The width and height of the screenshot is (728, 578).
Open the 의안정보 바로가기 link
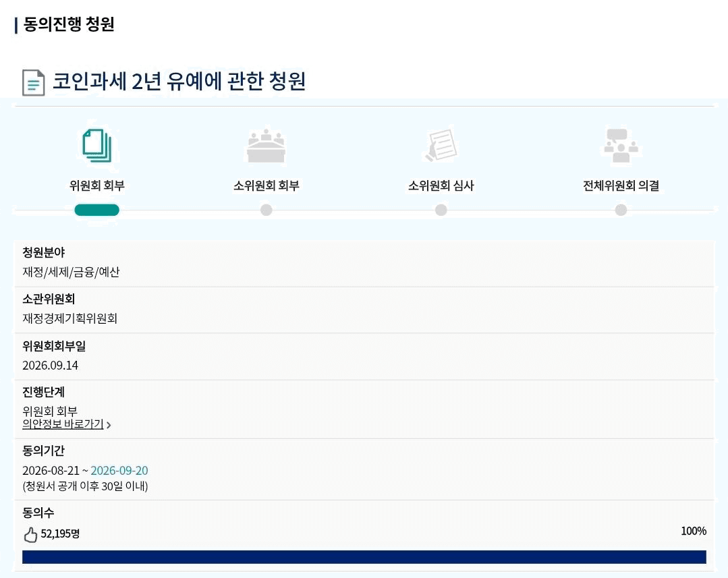pyautogui.click(x=63, y=424)
